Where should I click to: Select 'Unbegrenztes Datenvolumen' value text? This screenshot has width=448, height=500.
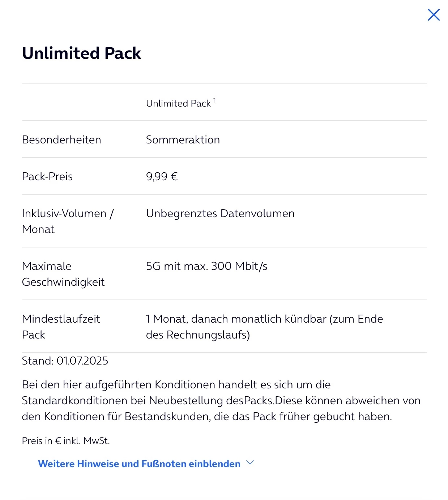pos(220,214)
